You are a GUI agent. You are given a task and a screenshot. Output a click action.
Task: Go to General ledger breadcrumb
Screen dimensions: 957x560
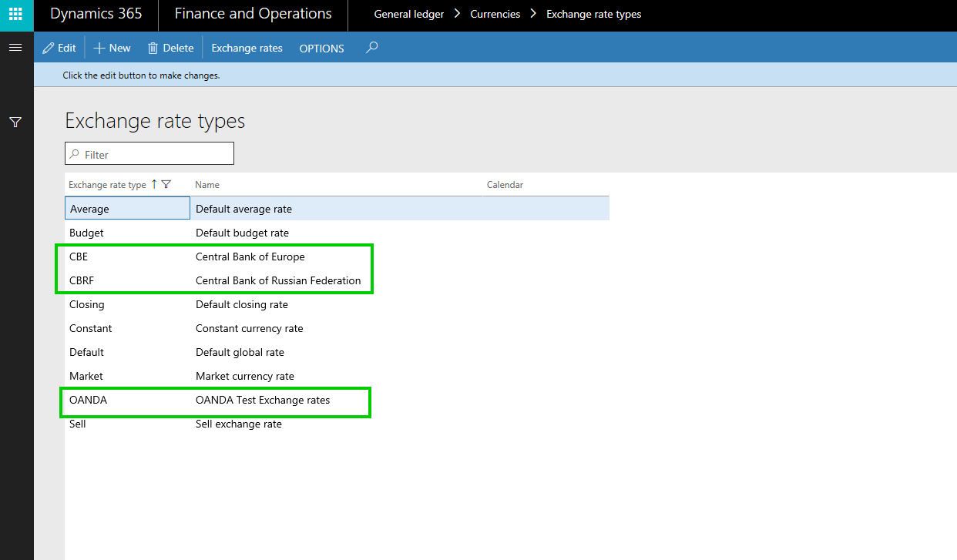(408, 15)
